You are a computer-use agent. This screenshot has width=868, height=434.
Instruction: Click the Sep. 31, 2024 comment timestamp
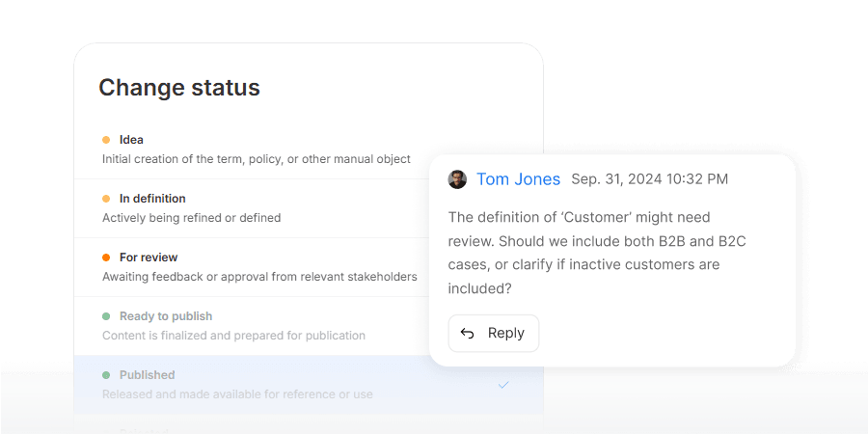click(x=649, y=179)
